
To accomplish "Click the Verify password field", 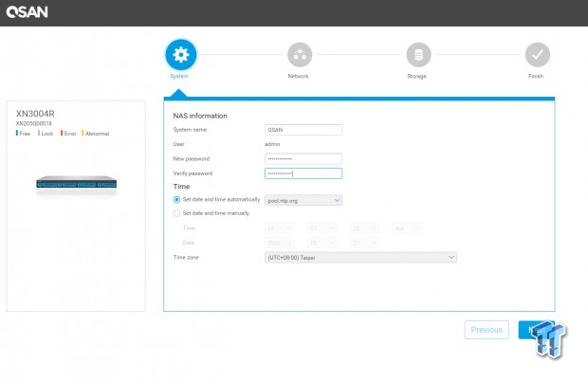I will (x=303, y=173).
